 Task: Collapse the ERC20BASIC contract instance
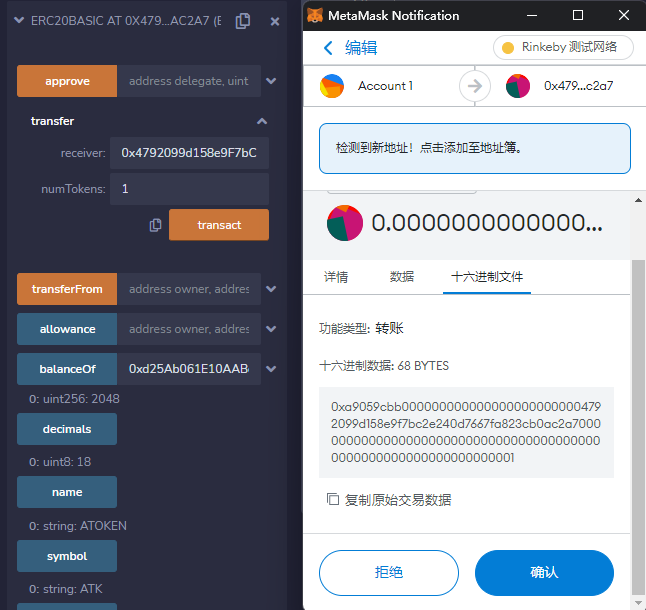point(19,20)
